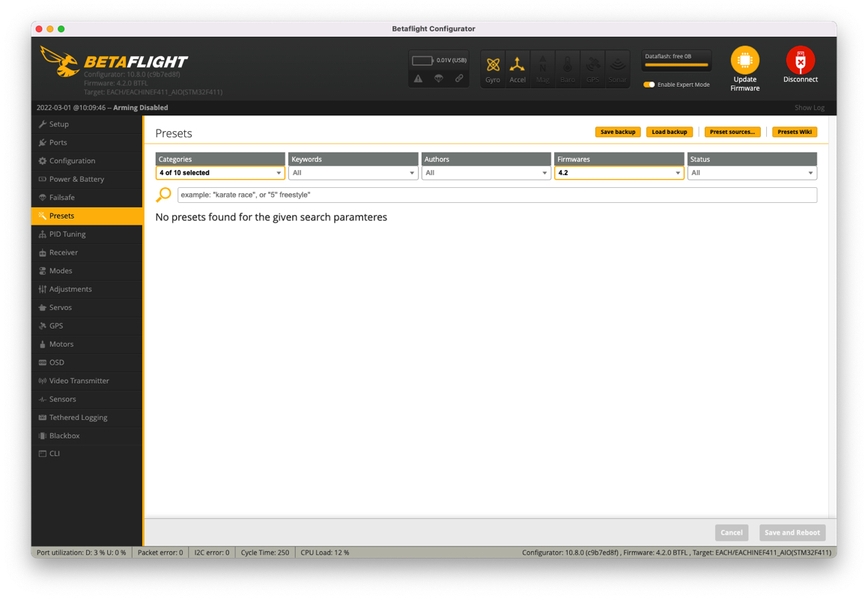868x599 pixels.
Task: Click the Ports plug icon
Action: click(x=42, y=142)
